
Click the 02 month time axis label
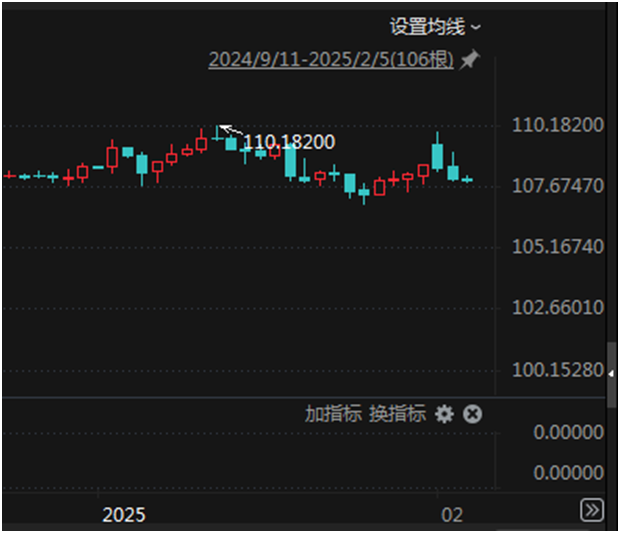tap(452, 515)
